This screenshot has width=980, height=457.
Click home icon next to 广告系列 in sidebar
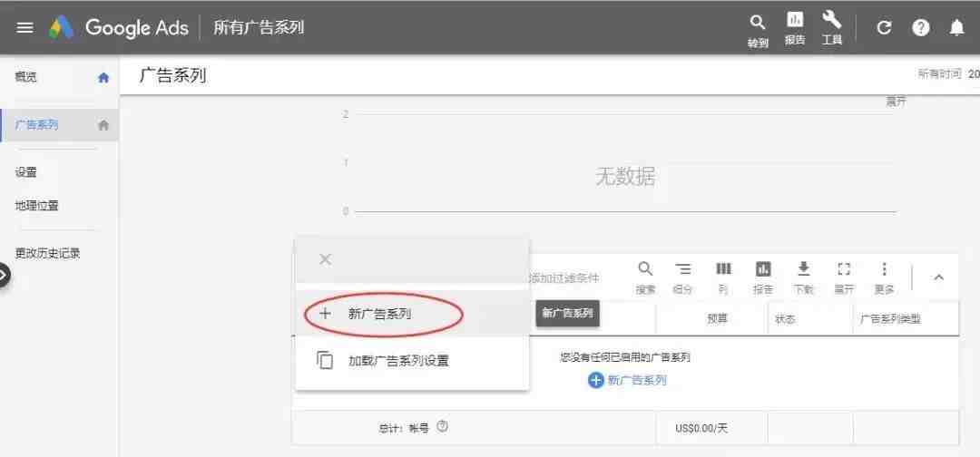[x=103, y=125]
